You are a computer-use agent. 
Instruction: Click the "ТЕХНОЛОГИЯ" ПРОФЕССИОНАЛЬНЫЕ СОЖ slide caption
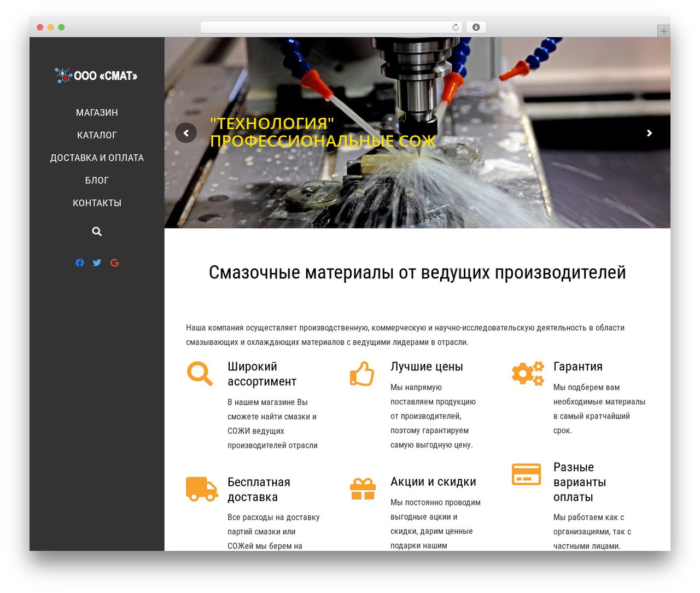pos(323,132)
